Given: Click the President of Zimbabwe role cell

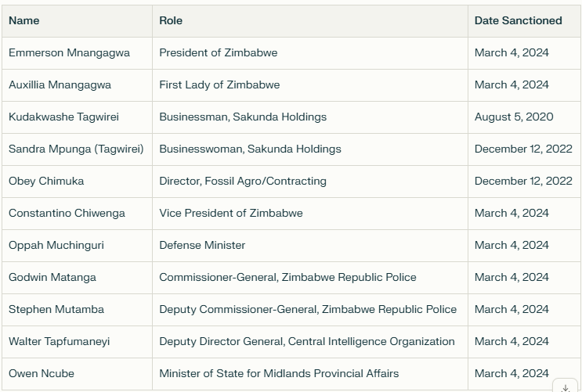Looking at the screenshot, I should [218, 52].
